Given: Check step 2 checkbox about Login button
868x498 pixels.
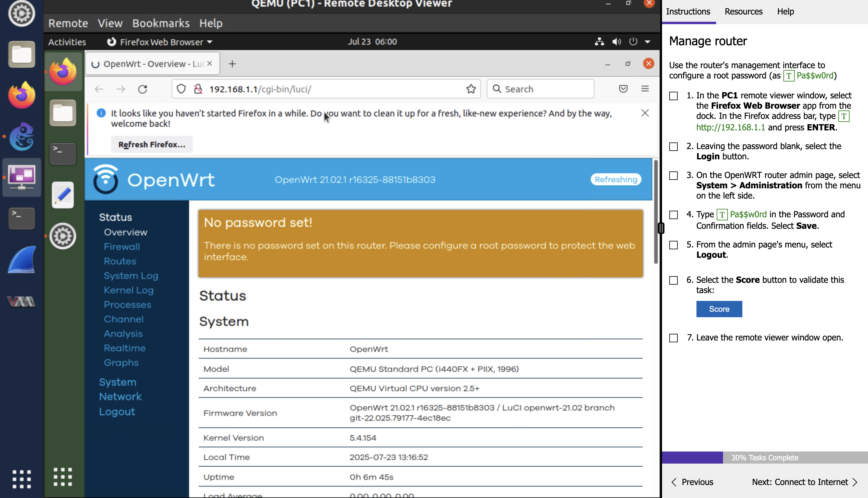Looking at the screenshot, I should tap(673, 147).
